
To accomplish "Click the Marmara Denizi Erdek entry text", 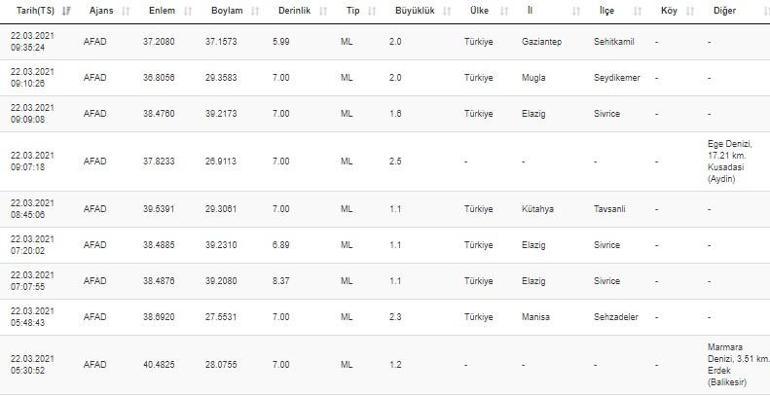I will [738, 365].
